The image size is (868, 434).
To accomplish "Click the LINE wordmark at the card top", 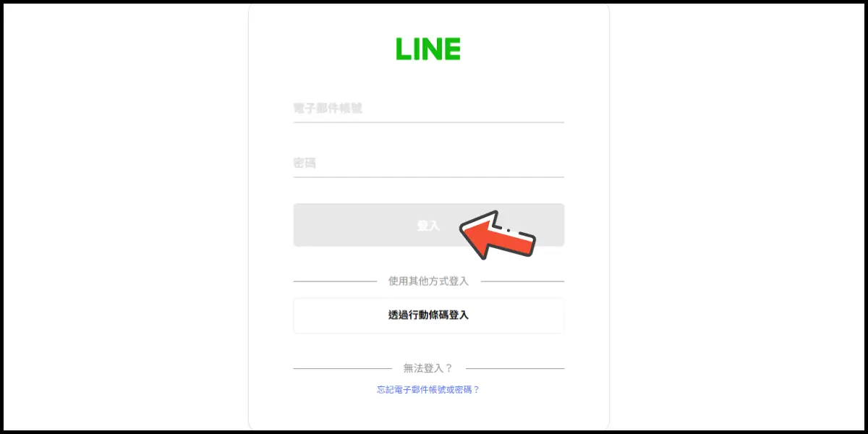I will [428, 48].
